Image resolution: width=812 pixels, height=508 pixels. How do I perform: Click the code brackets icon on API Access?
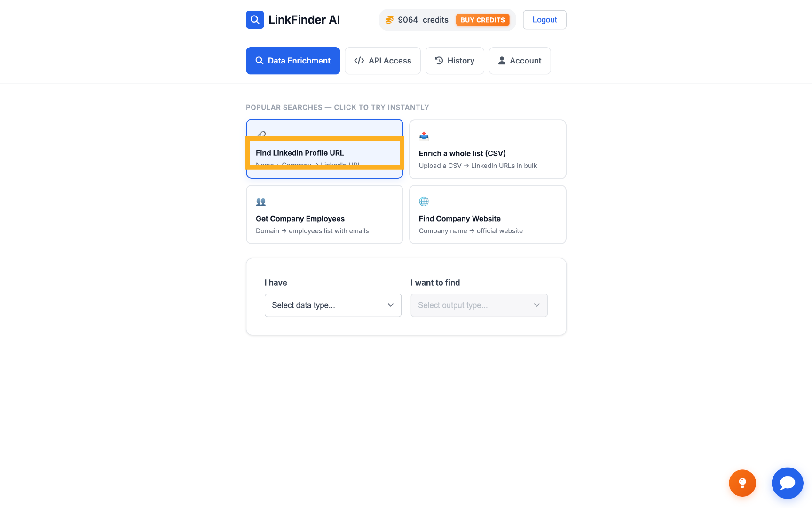(x=359, y=61)
